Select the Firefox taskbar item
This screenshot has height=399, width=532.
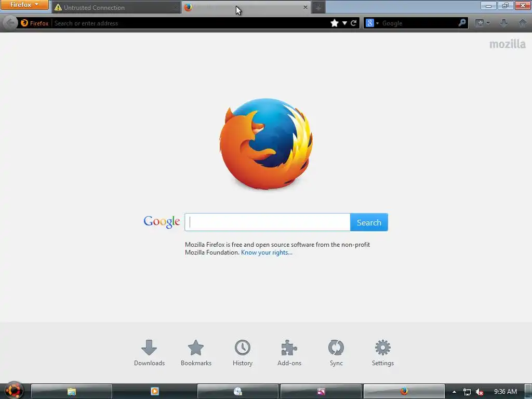[x=404, y=392]
